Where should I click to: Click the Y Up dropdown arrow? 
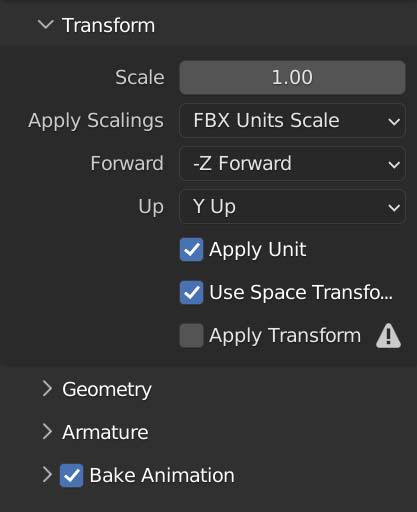[394, 208]
